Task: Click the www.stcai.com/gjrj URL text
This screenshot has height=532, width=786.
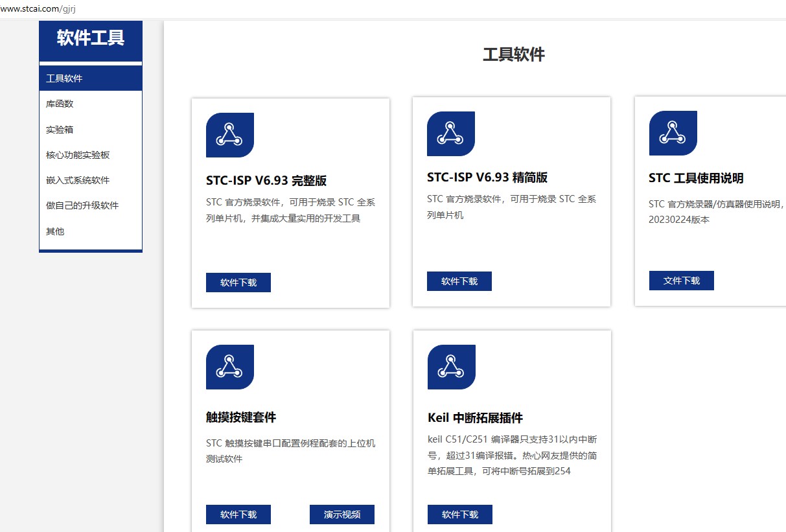Action: pos(38,8)
